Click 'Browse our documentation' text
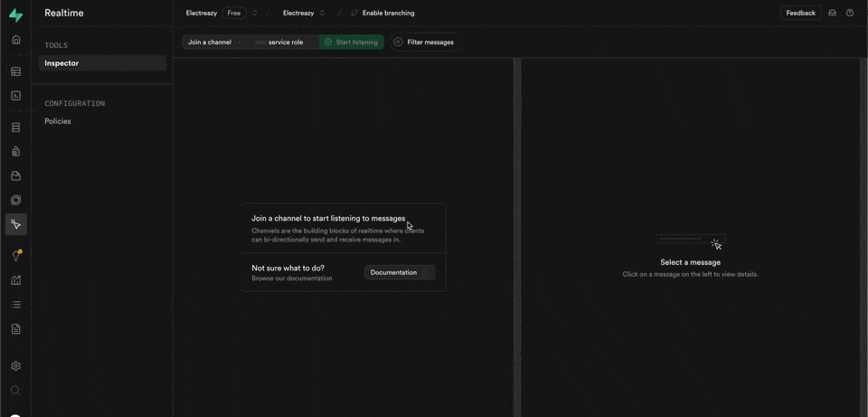Viewport: 868px width, 417px height. pyautogui.click(x=292, y=278)
